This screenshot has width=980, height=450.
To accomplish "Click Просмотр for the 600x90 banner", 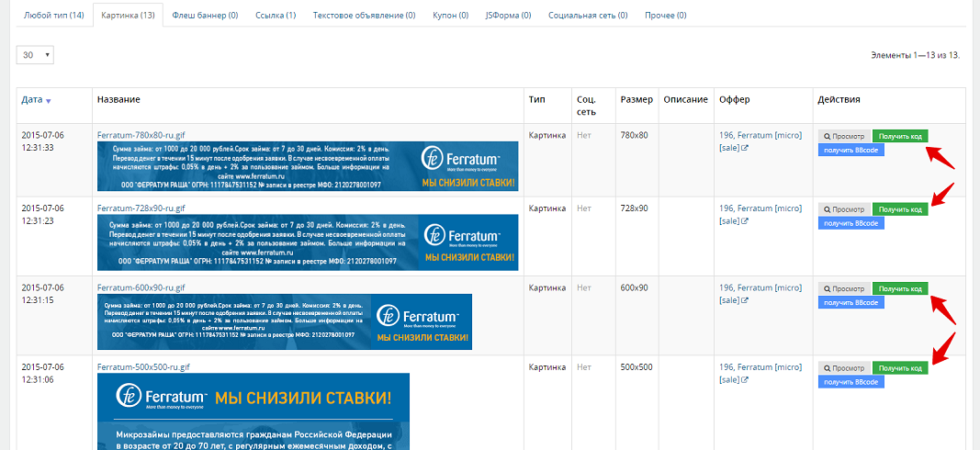I will pos(844,288).
